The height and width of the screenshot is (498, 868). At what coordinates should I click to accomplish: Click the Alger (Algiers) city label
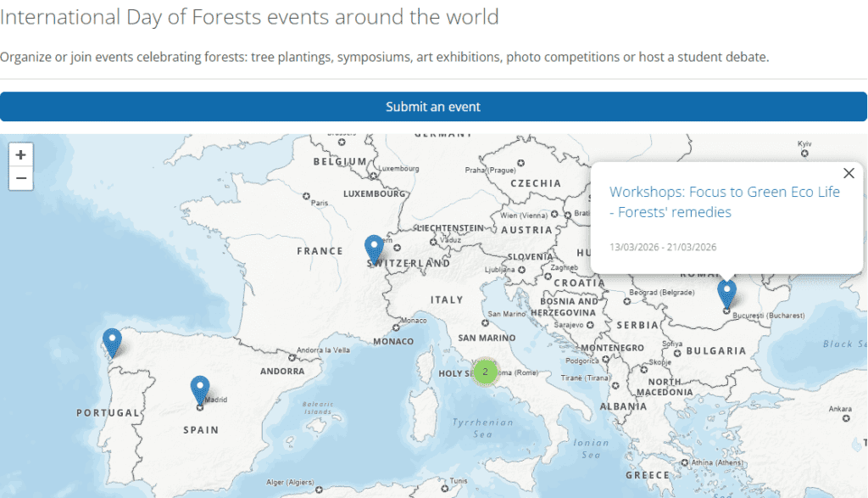click(290, 483)
